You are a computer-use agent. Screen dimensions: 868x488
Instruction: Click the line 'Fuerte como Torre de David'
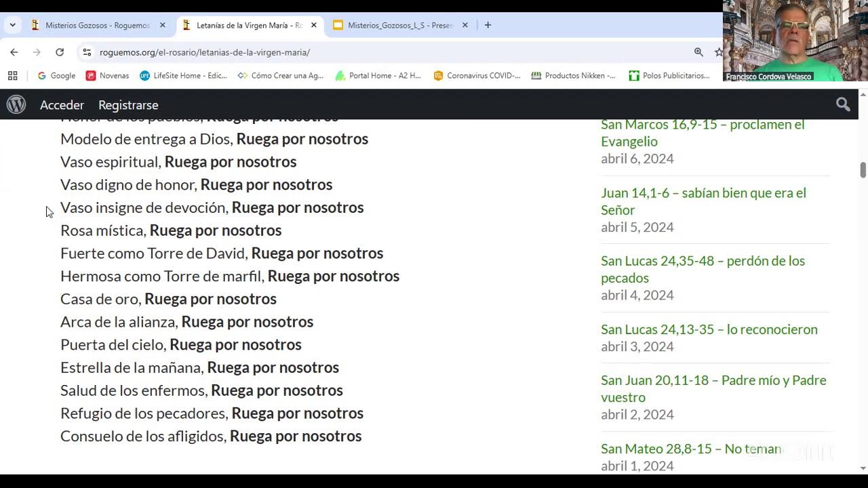pyautogui.click(x=222, y=253)
